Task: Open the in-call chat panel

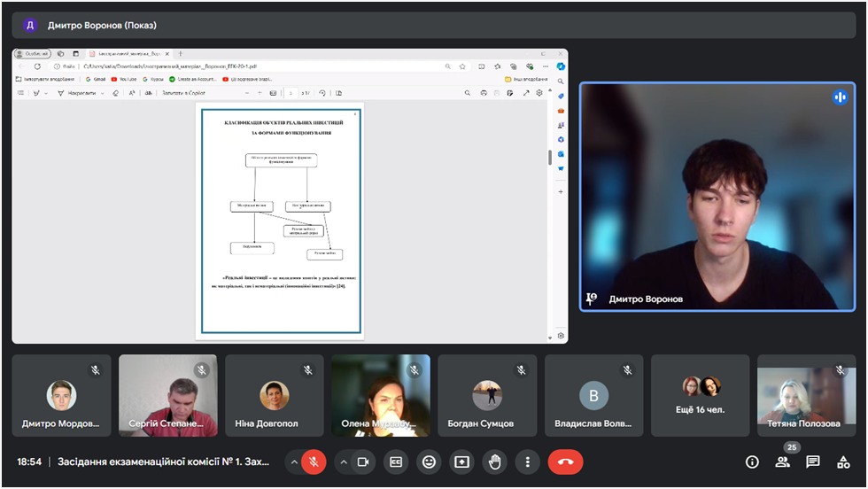Action: click(813, 462)
